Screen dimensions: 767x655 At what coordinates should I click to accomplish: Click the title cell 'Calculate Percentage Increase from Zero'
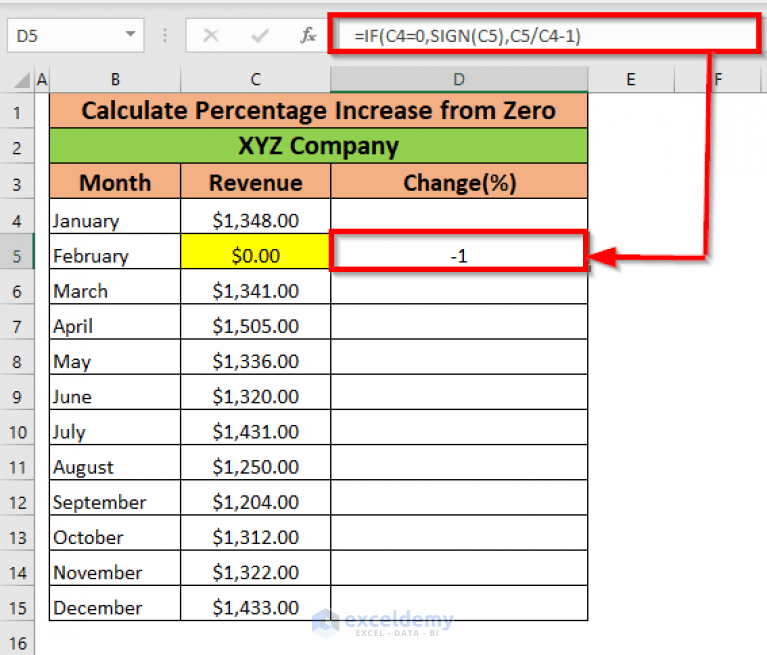click(x=318, y=111)
